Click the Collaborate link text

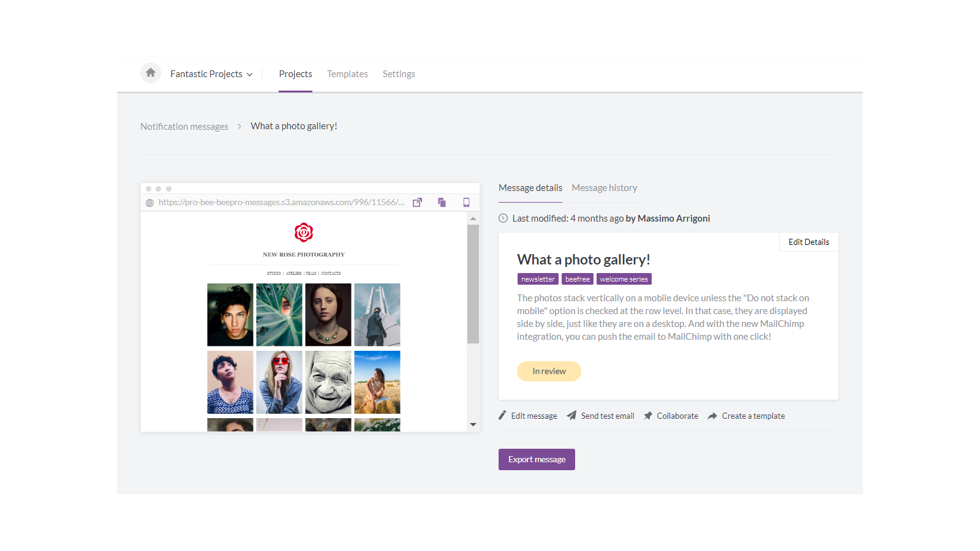point(677,416)
